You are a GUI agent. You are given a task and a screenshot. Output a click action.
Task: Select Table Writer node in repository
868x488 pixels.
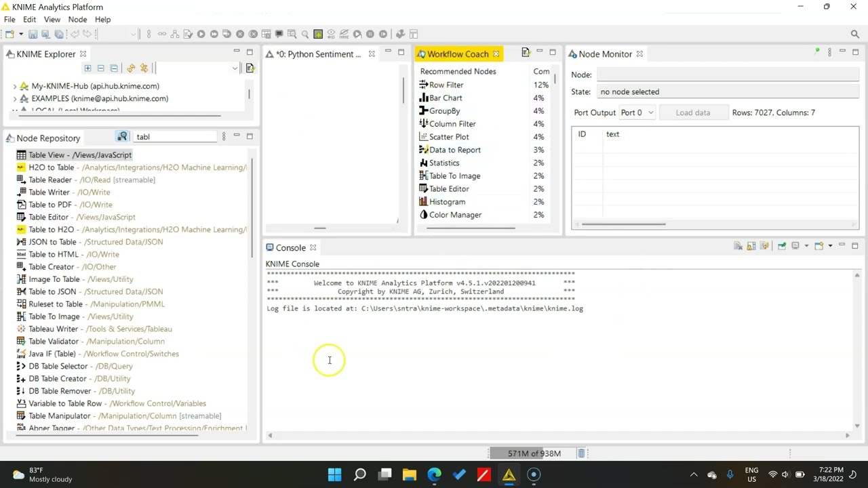point(63,192)
